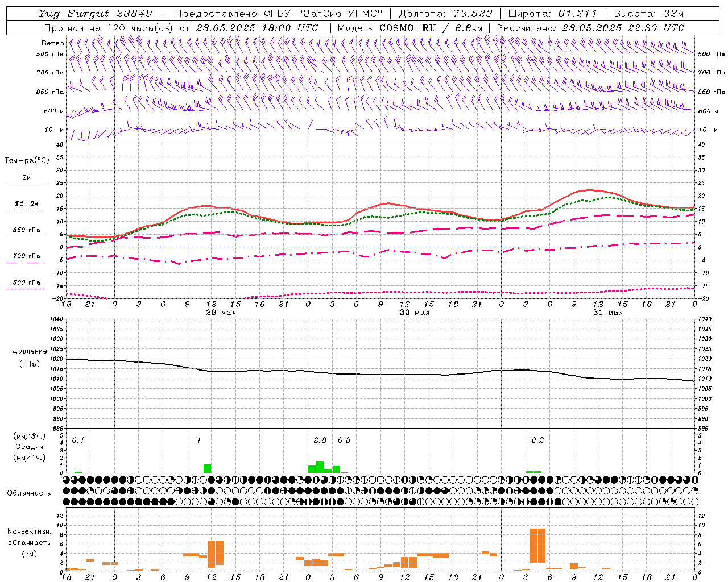Click the Высота: 32м header value
The image size is (728, 582).
(648, 14)
